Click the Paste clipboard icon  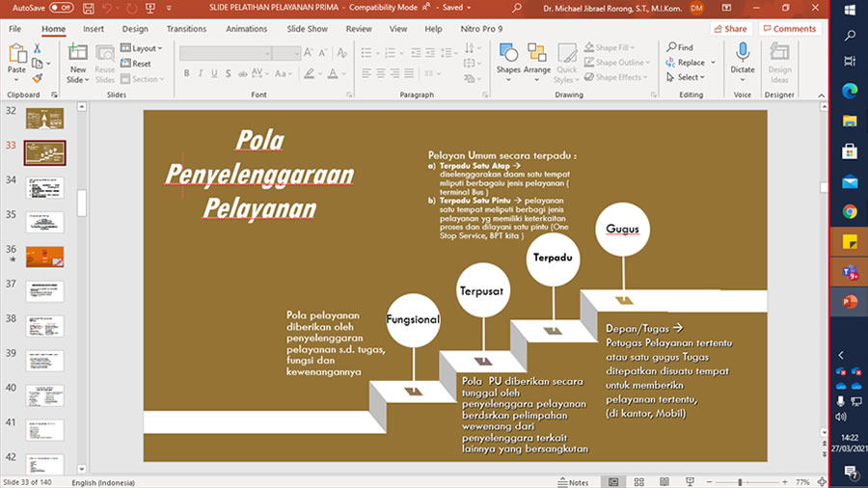(16, 53)
